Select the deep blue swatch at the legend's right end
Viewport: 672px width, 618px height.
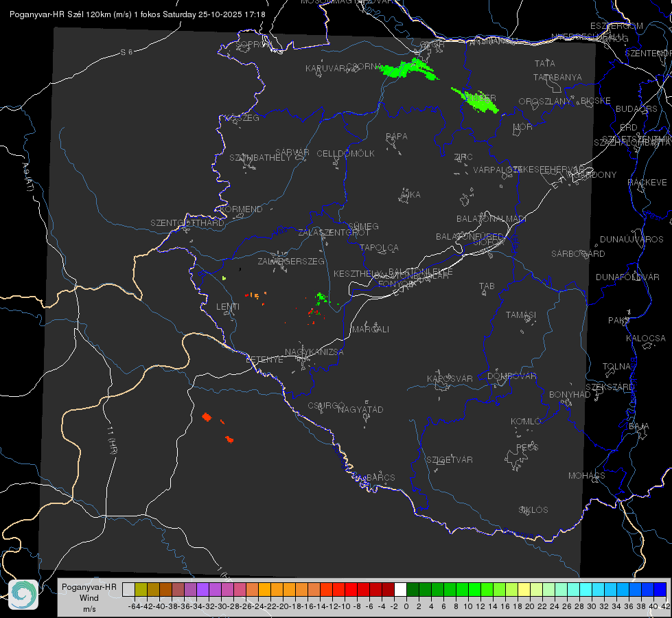pyautogui.click(x=660, y=589)
